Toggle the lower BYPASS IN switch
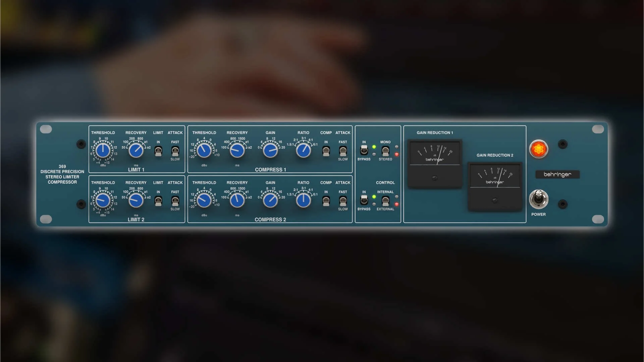 click(364, 201)
